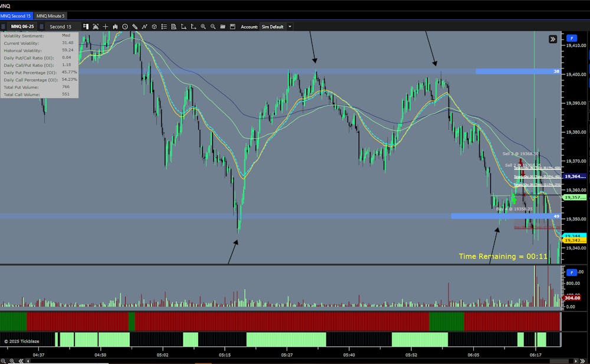Click the camera snapshot icon on the toolbar

point(96,27)
